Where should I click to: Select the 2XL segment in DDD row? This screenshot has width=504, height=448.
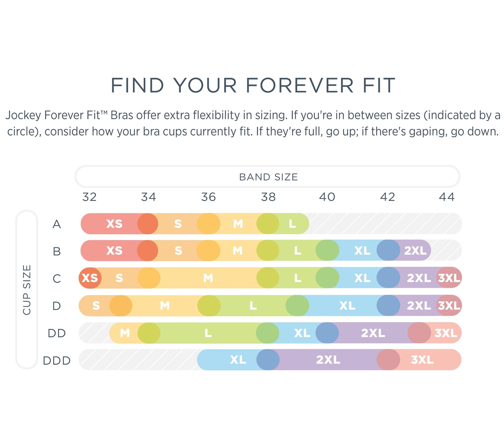tap(328, 360)
